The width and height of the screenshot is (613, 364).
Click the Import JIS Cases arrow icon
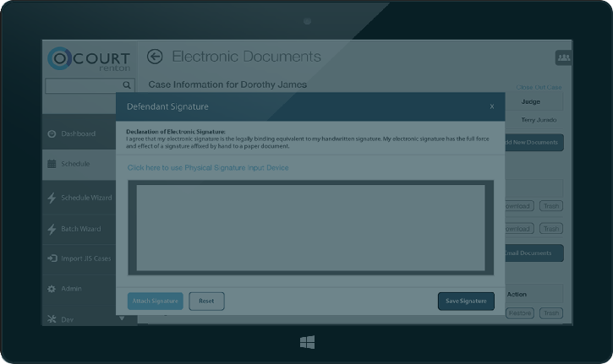[x=52, y=258]
